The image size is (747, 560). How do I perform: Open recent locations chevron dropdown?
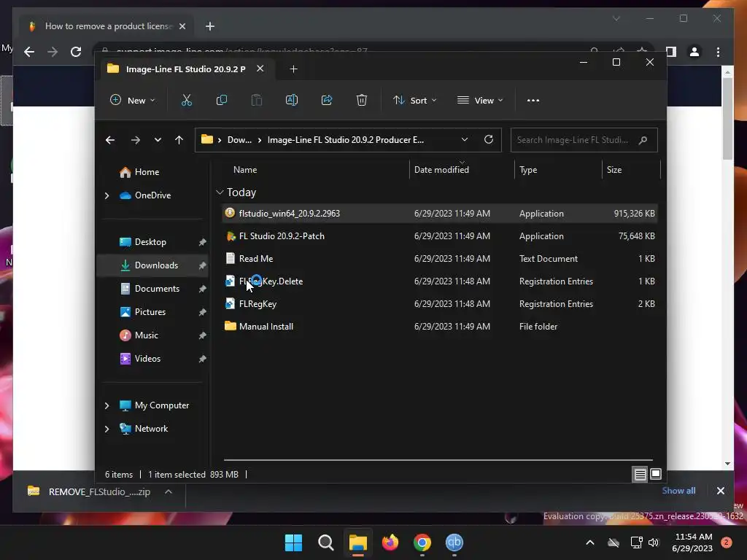158,140
